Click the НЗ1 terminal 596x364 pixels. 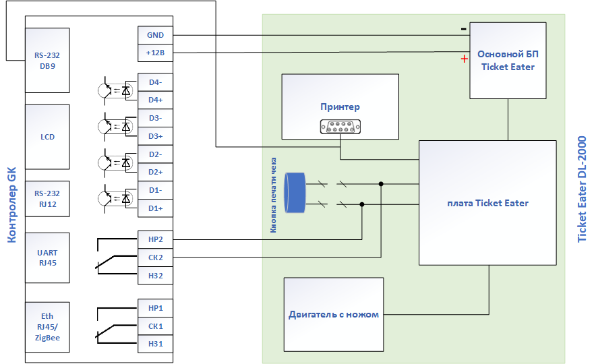(155, 344)
